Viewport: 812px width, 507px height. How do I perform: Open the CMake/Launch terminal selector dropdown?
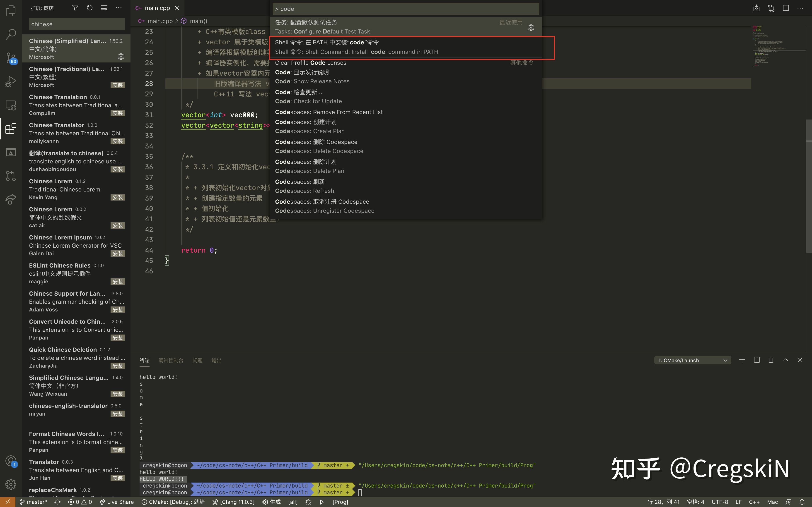coord(692,360)
